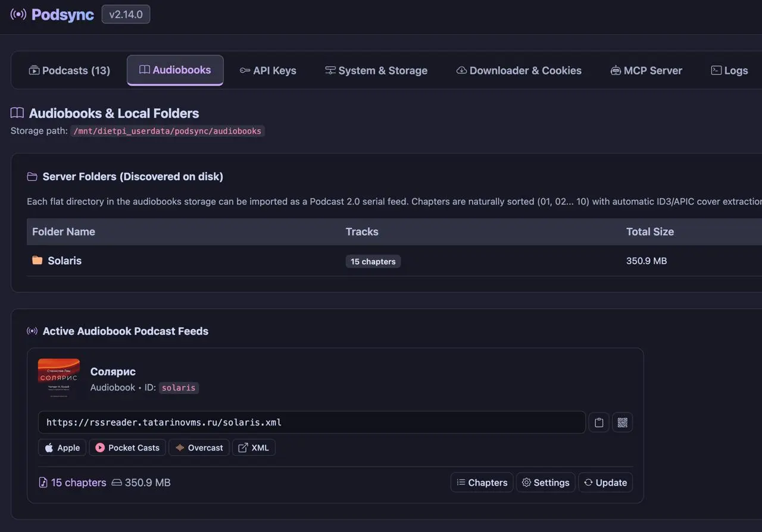This screenshot has width=762, height=532.
Task: Open the Podcasts (13) tab
Action: [70, 70]
